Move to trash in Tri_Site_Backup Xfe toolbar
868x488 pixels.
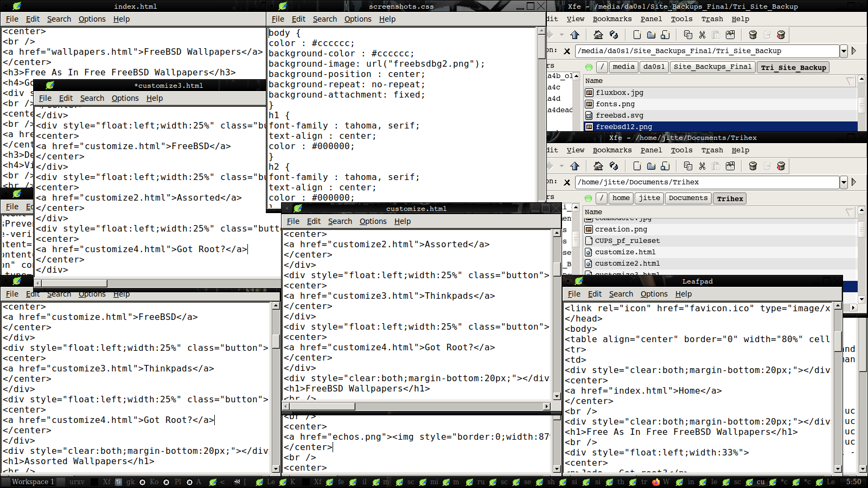(753, 35)
